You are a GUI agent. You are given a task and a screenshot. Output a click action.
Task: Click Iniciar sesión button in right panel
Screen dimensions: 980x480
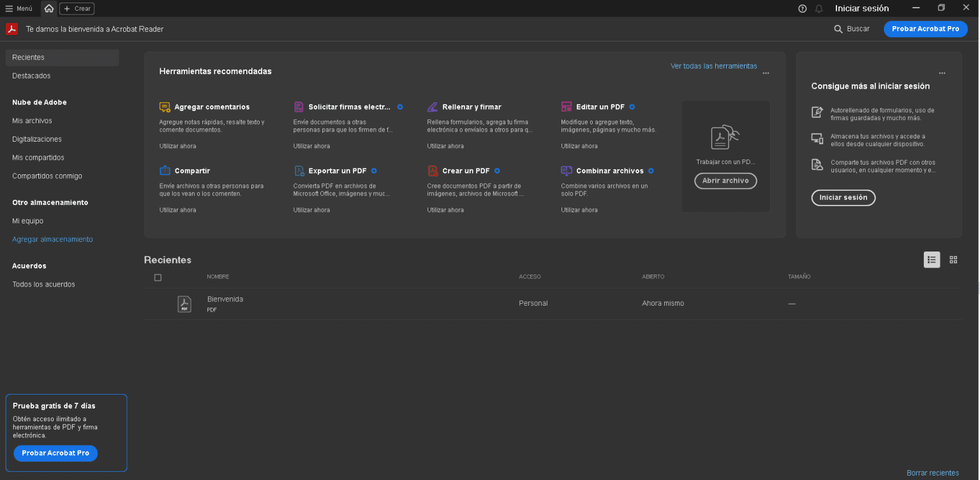(843, 198)
